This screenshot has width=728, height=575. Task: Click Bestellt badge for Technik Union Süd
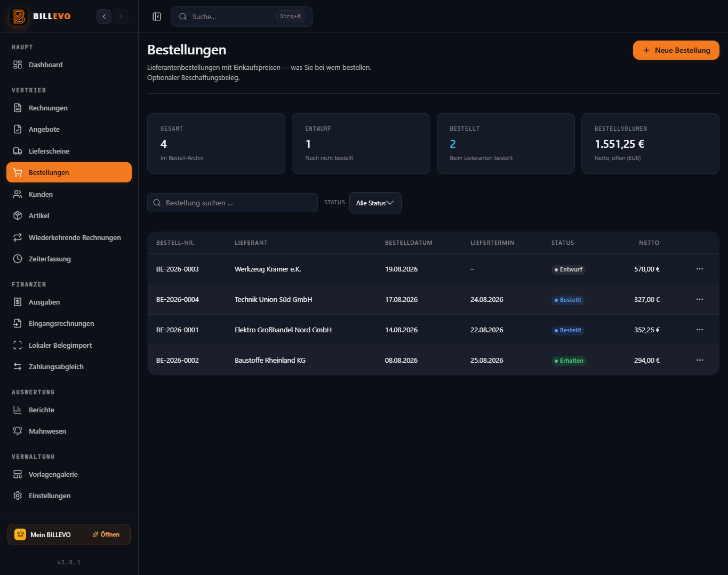pyautogui.click(x=568, y=300)
